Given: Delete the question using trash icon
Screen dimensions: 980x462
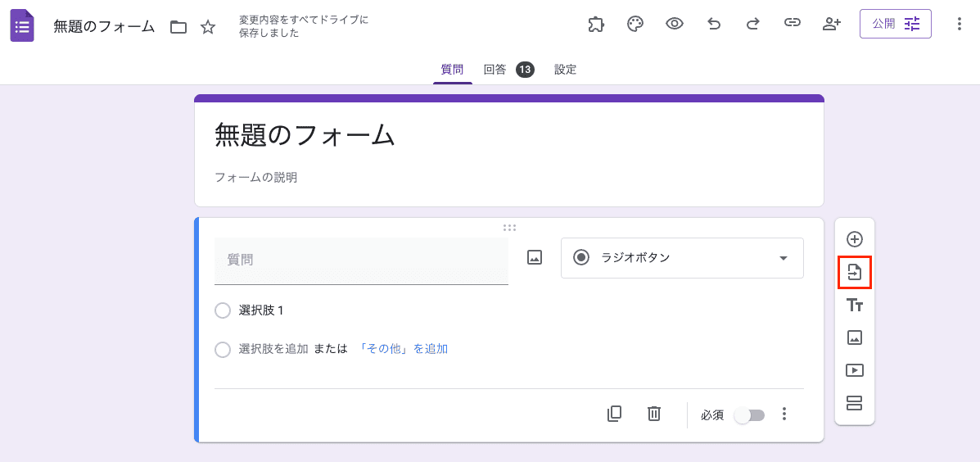Looking at the screenshot, I should (x=654, y=414).
